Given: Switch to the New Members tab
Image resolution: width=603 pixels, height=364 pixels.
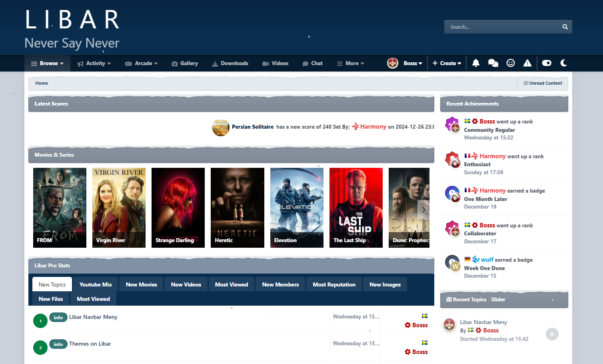Looking at the screenshot, I should [x=280, y=284].
